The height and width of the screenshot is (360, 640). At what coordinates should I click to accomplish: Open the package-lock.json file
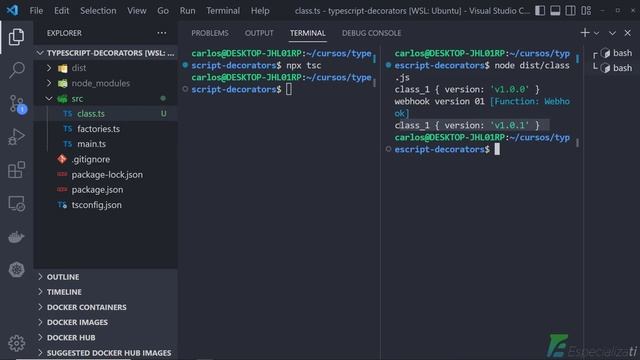[x=105, y=175]
